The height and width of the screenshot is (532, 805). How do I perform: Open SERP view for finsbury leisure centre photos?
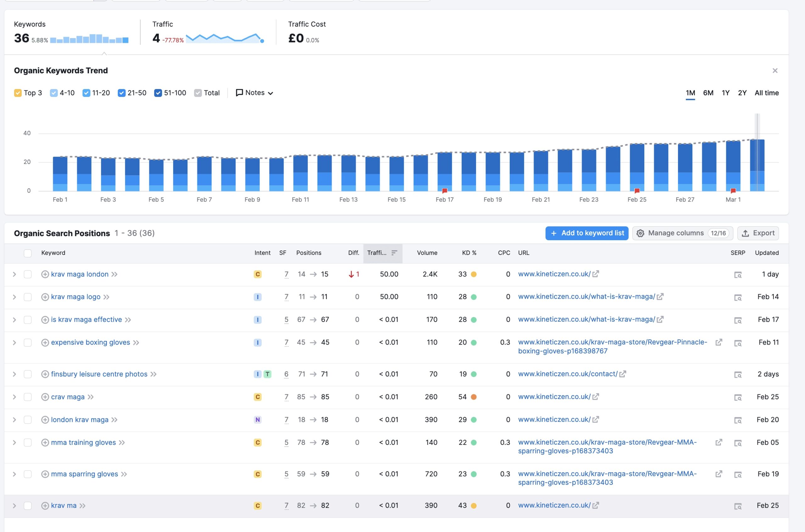click(x=737, y=374)
